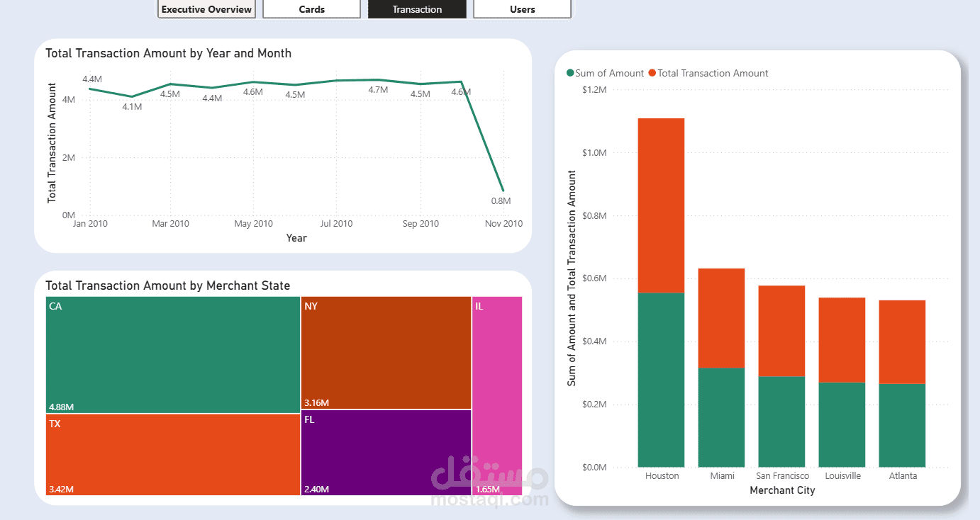Select the Louisville stacked bar
Screen dimensions: 980x520
pos(842,382)
